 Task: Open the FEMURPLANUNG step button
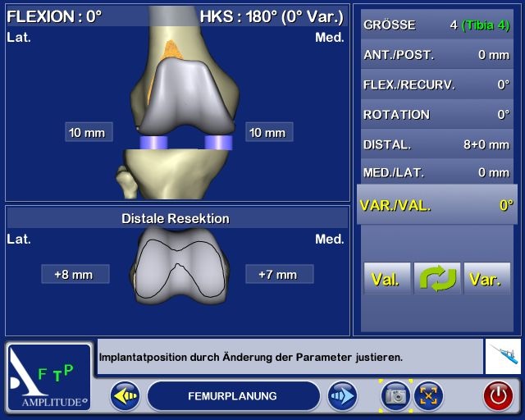(233, 396)
